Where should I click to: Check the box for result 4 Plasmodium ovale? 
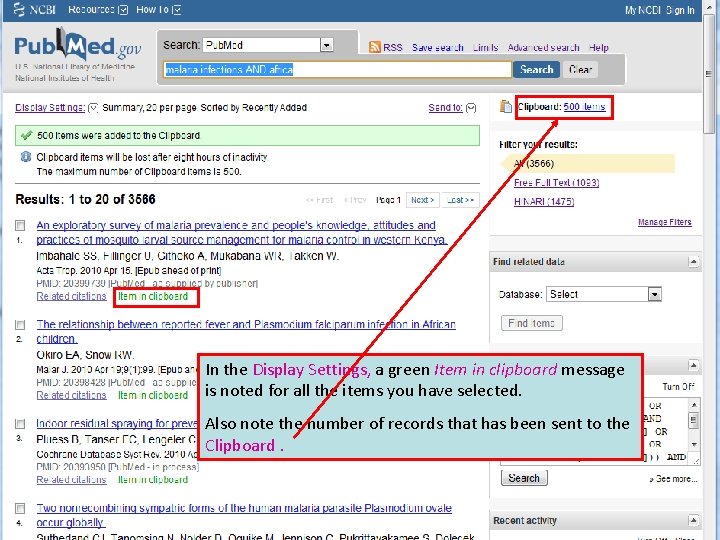(20, 508)
